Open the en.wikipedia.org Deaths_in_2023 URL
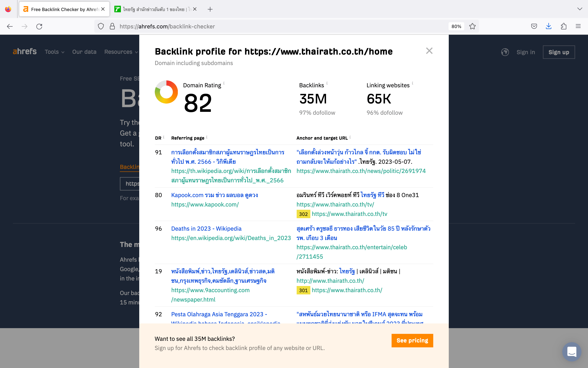This screenshot has height=368, width=588. pyautogui.click(x=231, y=238)
